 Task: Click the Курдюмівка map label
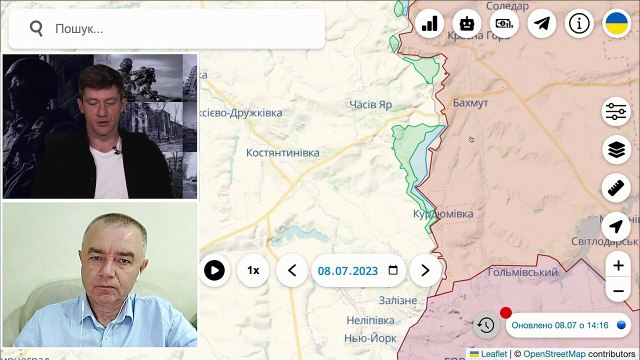(x=443, y=214)
